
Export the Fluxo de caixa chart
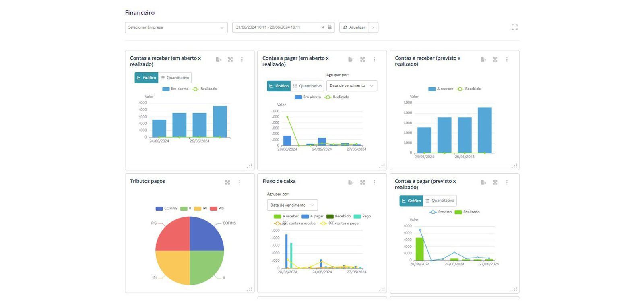click(x=351, y=182)
